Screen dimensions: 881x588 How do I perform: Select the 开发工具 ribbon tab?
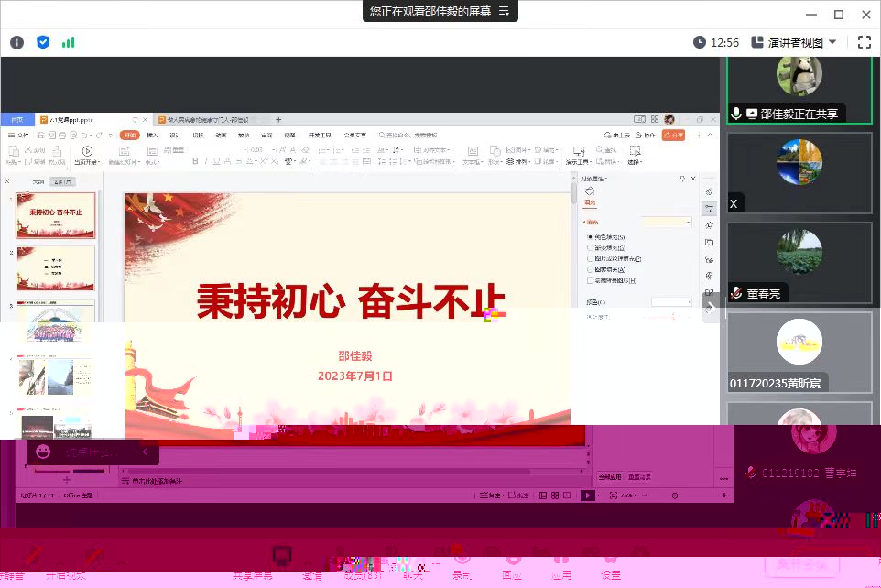[x=320, y=136]
